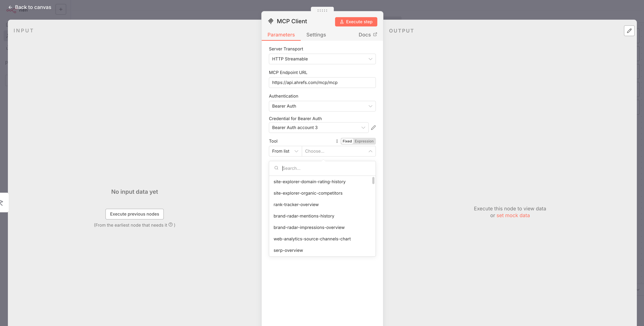Expand the Bearer Auth account 3 dropdown
Image resolution: width=644 pixels, height=326 pixels.
[x=318, y=128]
